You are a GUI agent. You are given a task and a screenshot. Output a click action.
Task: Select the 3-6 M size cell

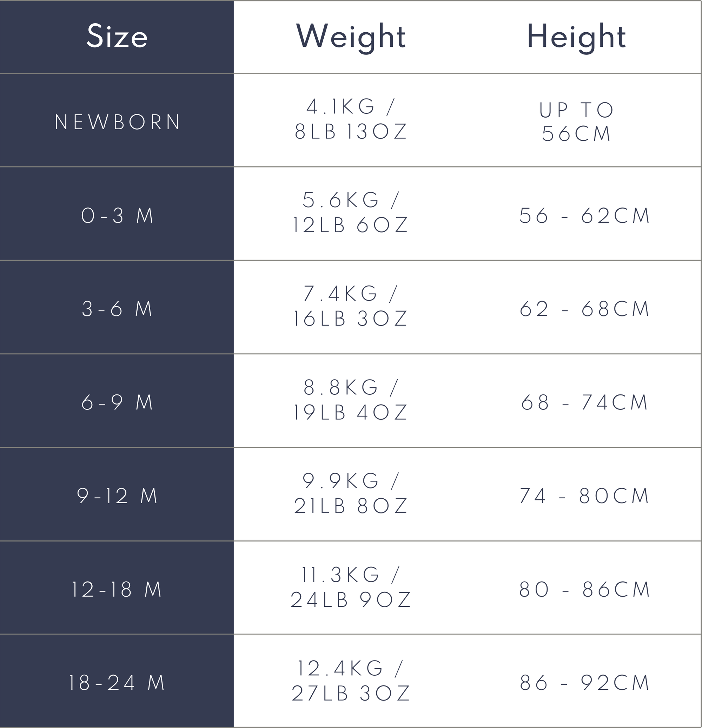[x=117, y=309]
